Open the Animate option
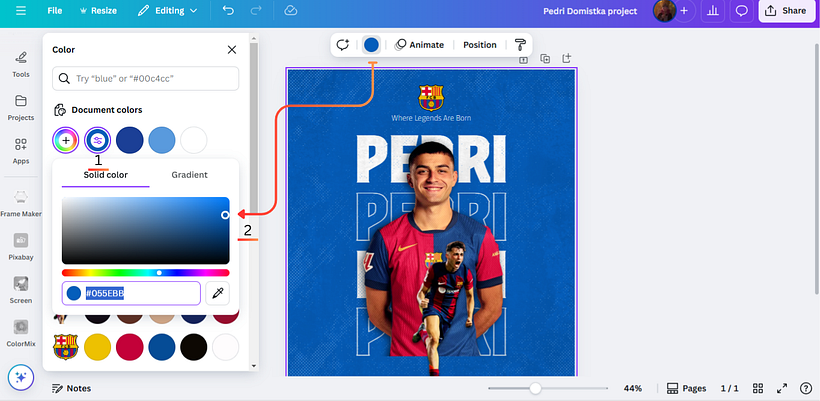The width and height of the screenshot is (820, 401). click(419, 45)
